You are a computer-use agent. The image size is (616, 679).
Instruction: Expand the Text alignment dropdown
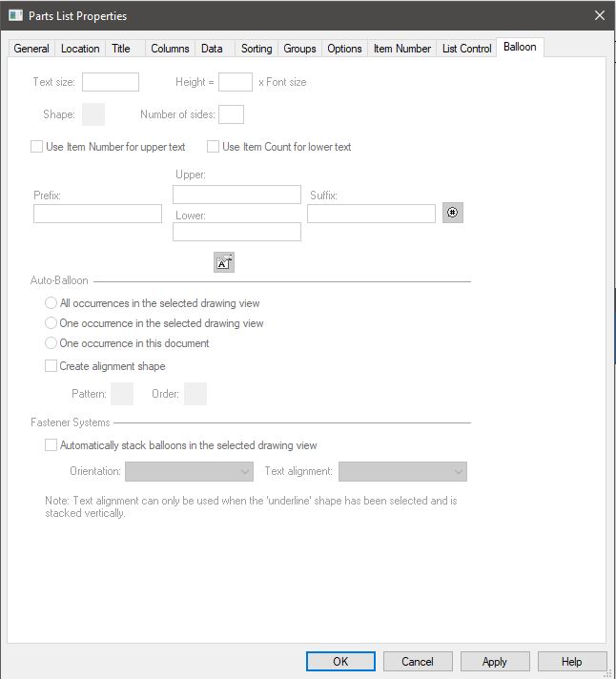coord(402,471)
